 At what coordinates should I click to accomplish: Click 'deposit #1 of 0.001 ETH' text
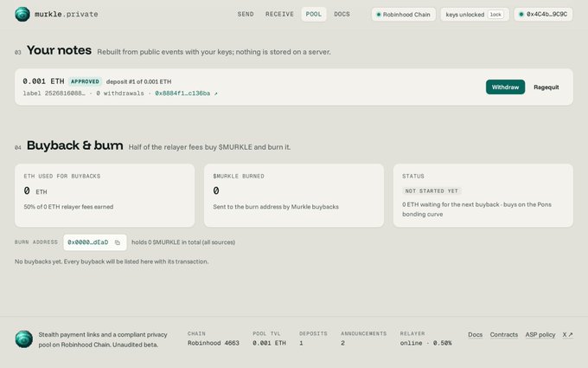[138, 81]
